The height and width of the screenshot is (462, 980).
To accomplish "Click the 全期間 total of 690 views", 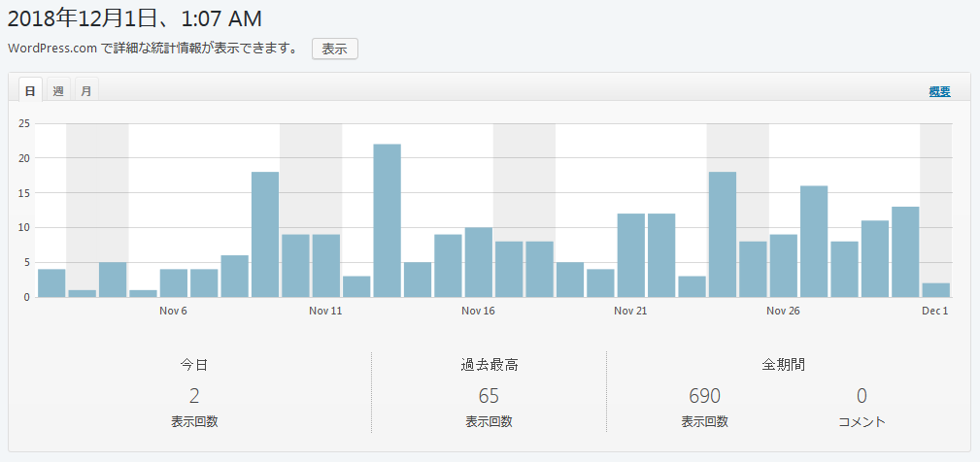I will tap(704, 396).
